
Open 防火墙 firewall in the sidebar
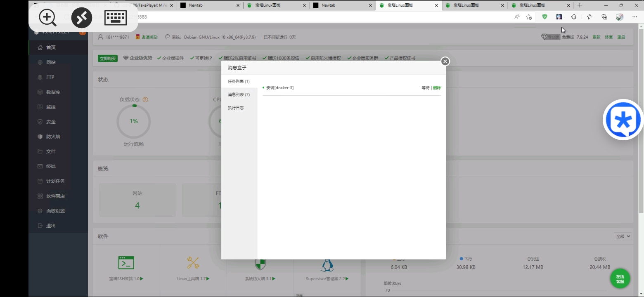(x=58, y=137)
